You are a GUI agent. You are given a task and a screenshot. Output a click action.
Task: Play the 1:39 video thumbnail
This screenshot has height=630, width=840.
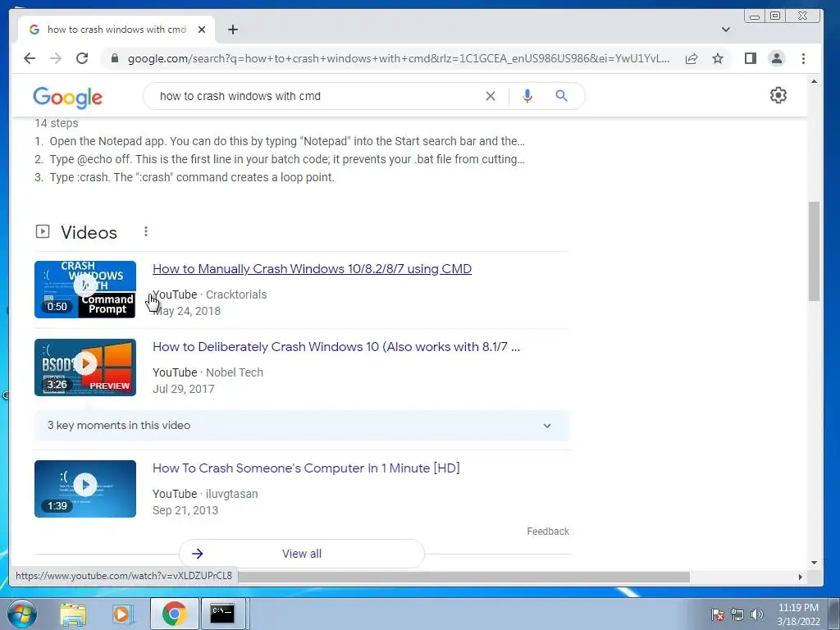pyautogui.click(x=85, y=489)
